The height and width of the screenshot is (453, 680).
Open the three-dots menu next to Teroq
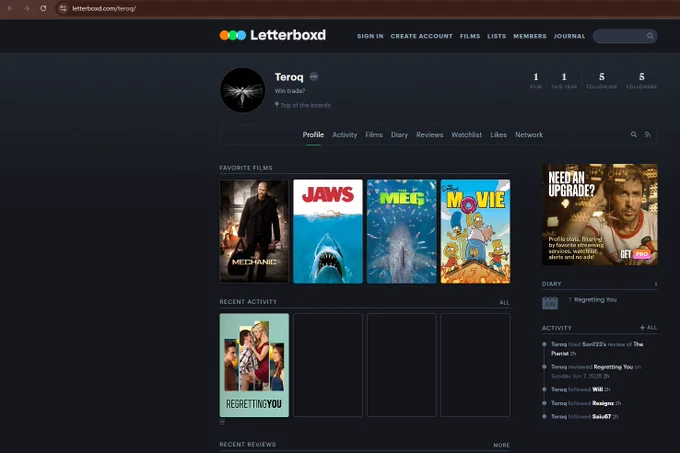pyautogui.click(x=314, y=77)
